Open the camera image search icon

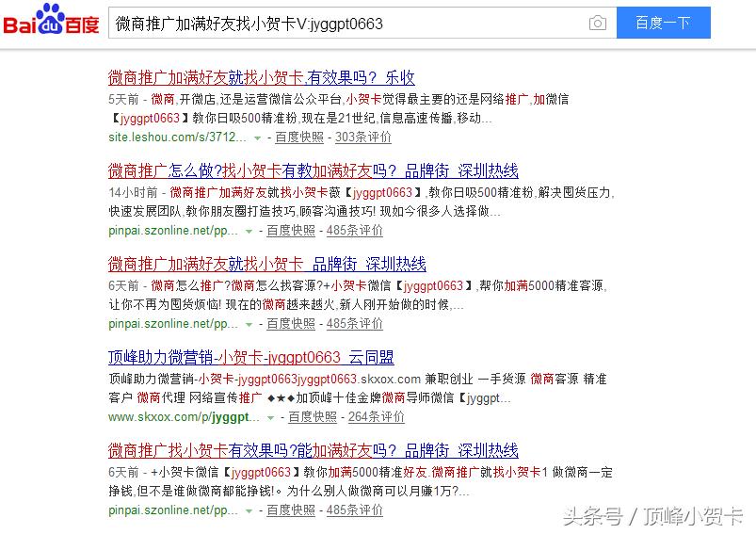point(598,23)
